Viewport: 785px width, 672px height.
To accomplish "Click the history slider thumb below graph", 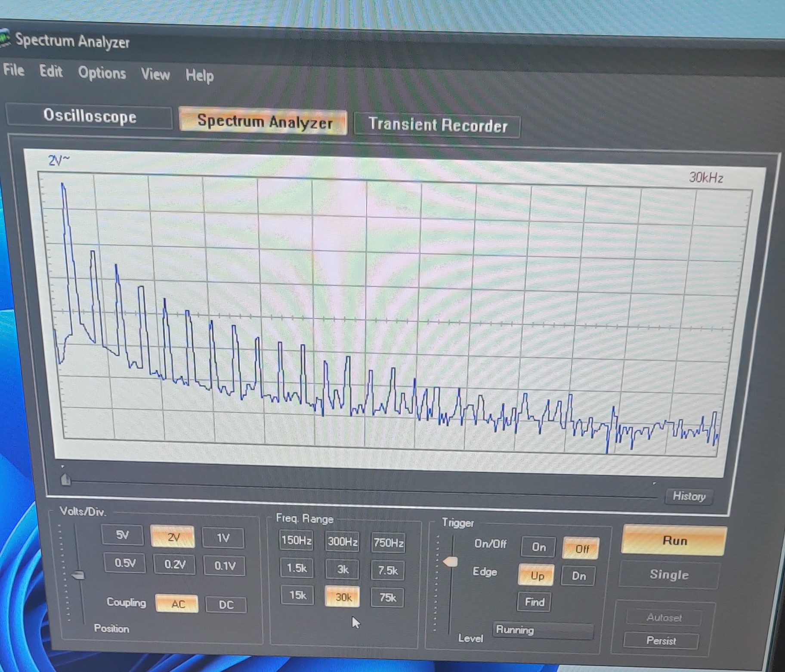I will 65,479.
